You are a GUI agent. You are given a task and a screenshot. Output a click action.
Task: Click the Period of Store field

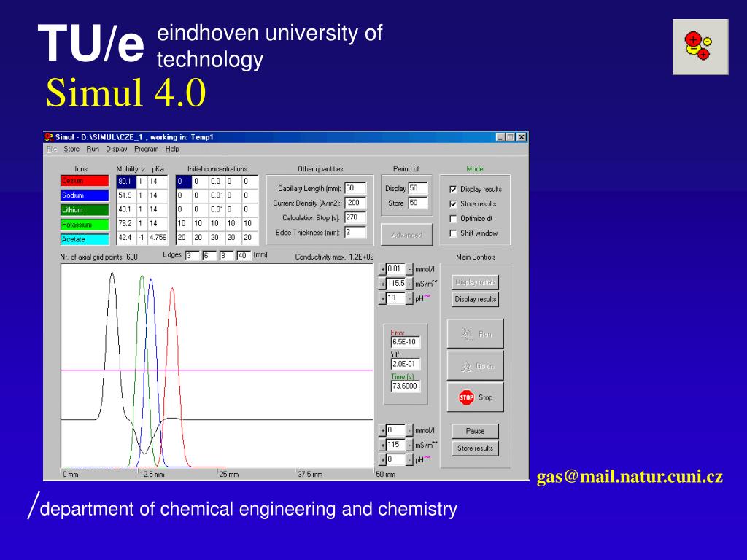(418, 203)
